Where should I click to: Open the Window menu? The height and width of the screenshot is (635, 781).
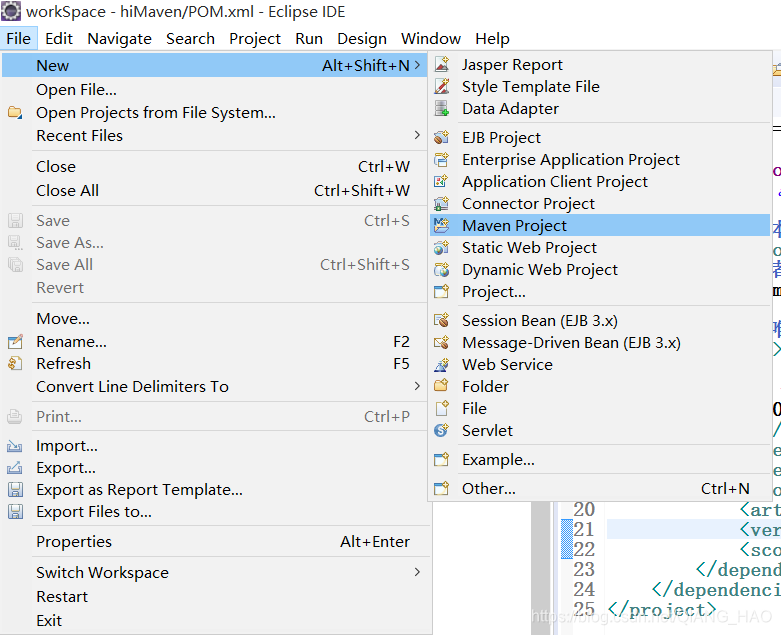(431, 38)
